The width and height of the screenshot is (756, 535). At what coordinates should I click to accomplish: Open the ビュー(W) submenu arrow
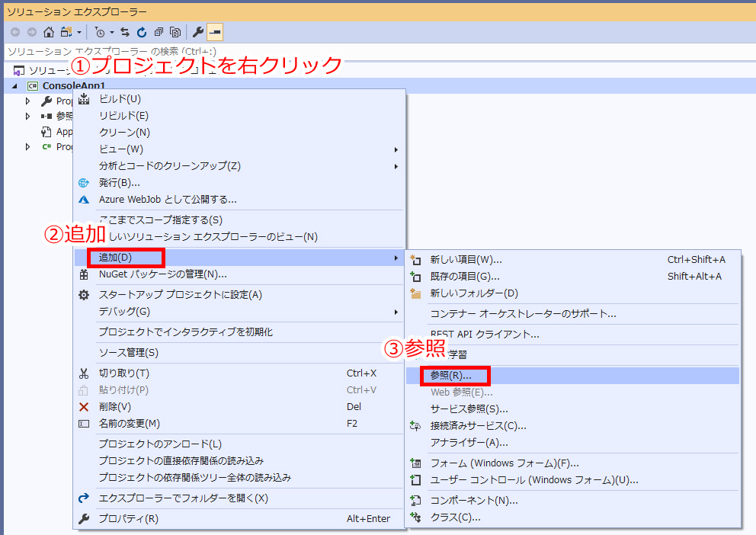396,149
